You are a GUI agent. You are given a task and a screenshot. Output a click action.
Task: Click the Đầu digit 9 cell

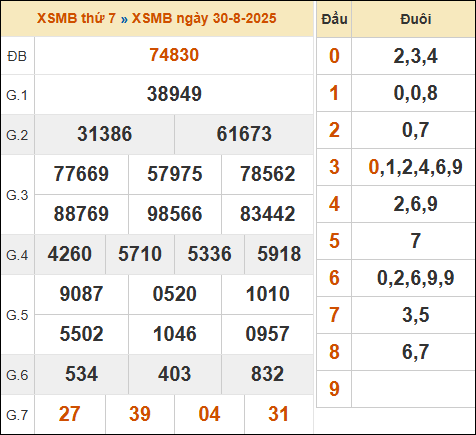(x=334, y=389)
